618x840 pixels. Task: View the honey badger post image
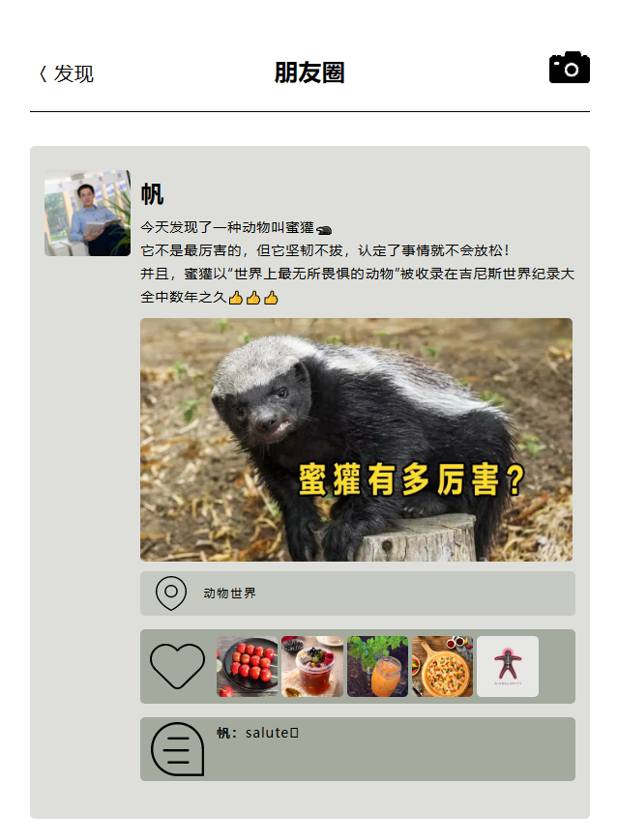point(357,440)
